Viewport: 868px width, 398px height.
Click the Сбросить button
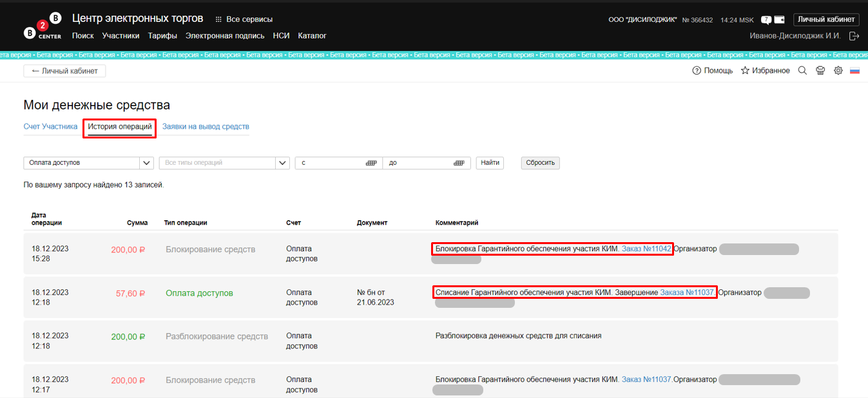(x=540, y=163)
